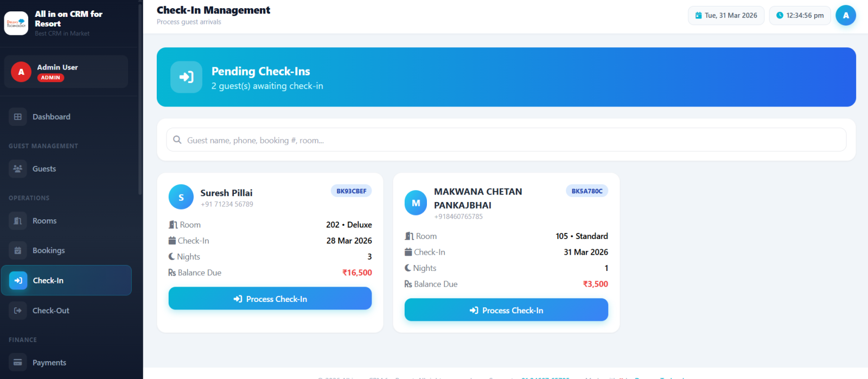Click the Guests people icon in sidebar

tap(18, 169)
